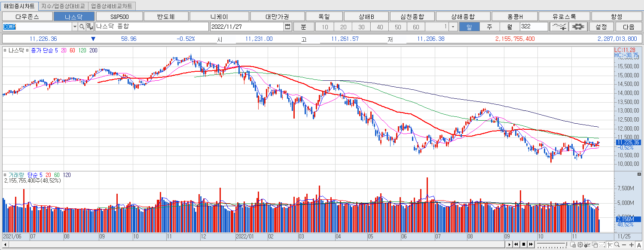Open chart environment gear icon
The width and height of the screenshot is (644, 250).
(x=580, y=245)
